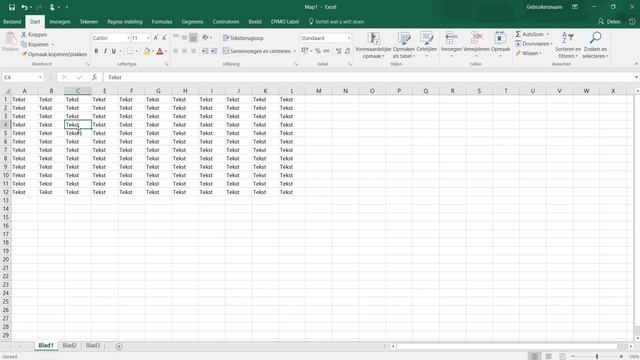Screen dimensions: 640x360
Task: Click the AutoSom button
Action: click(x=529, y=34)
